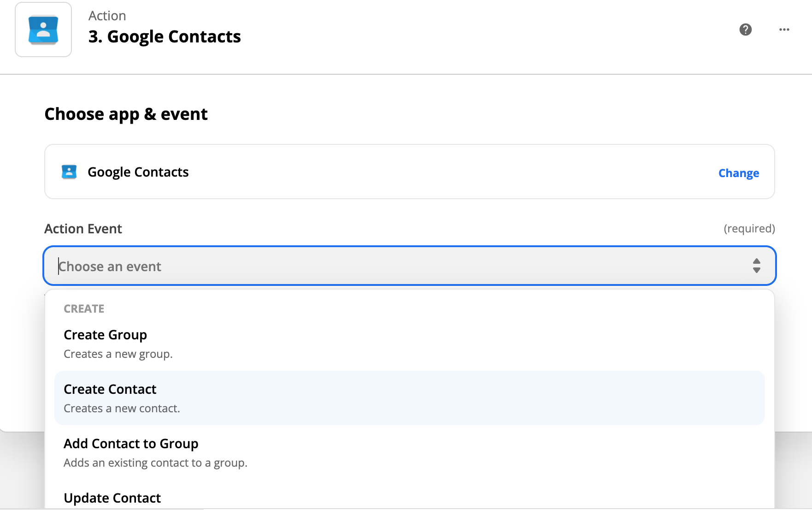Open the help question mark icon
Screen dimensions: 812x510
pyautogui.click(x=745, y=30)
